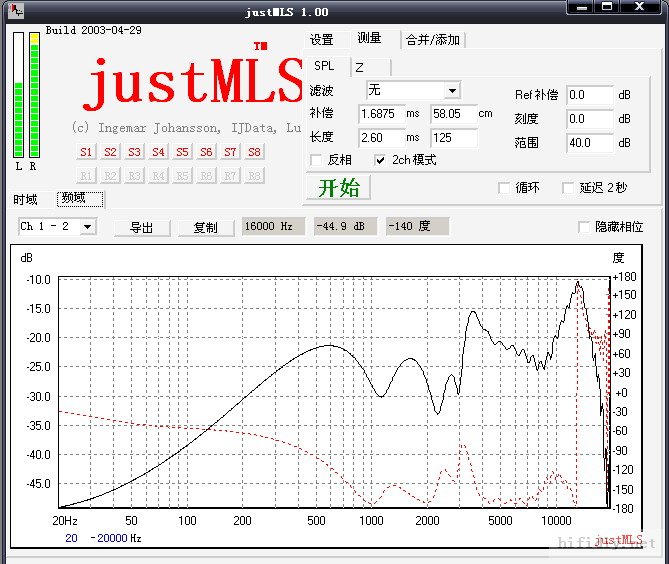Select the S2 memory slot button
This screenshot has width=669, height=564.
point(110,152)
